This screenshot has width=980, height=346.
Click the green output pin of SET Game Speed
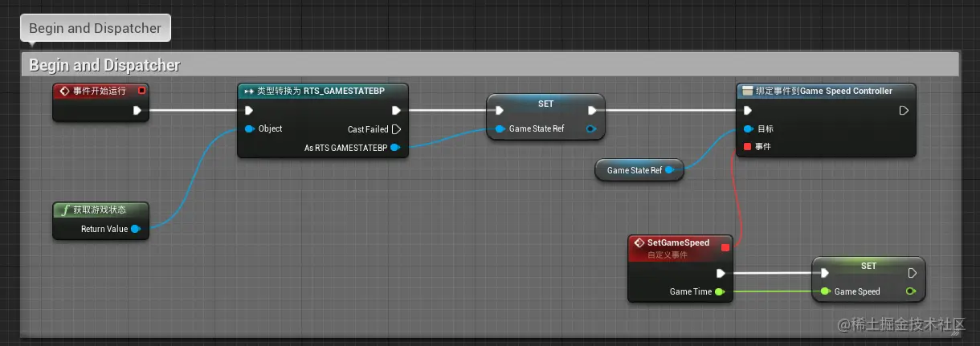[x=910, y=291]
